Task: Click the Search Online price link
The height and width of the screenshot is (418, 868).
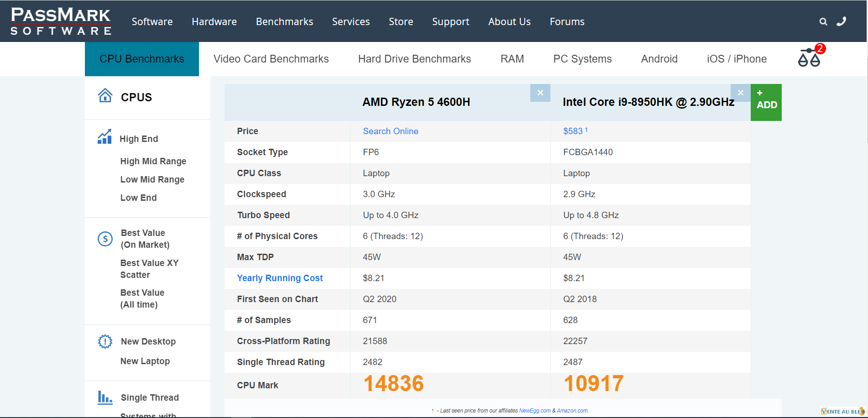Action: click(x=391, y=131)
